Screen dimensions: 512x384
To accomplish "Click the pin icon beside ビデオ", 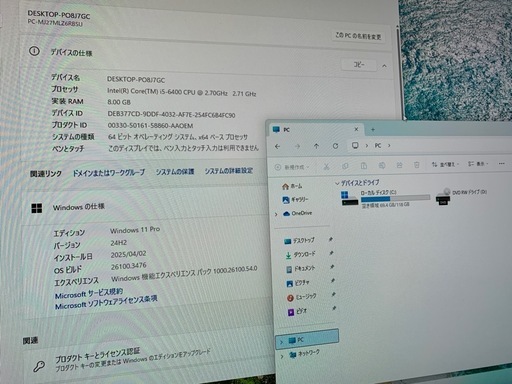I will coord(334,308).
